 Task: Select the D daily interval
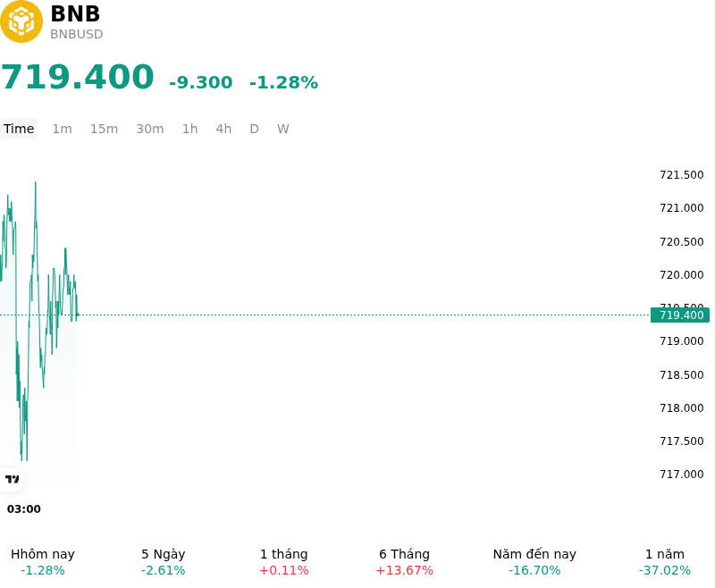point(254,129)
